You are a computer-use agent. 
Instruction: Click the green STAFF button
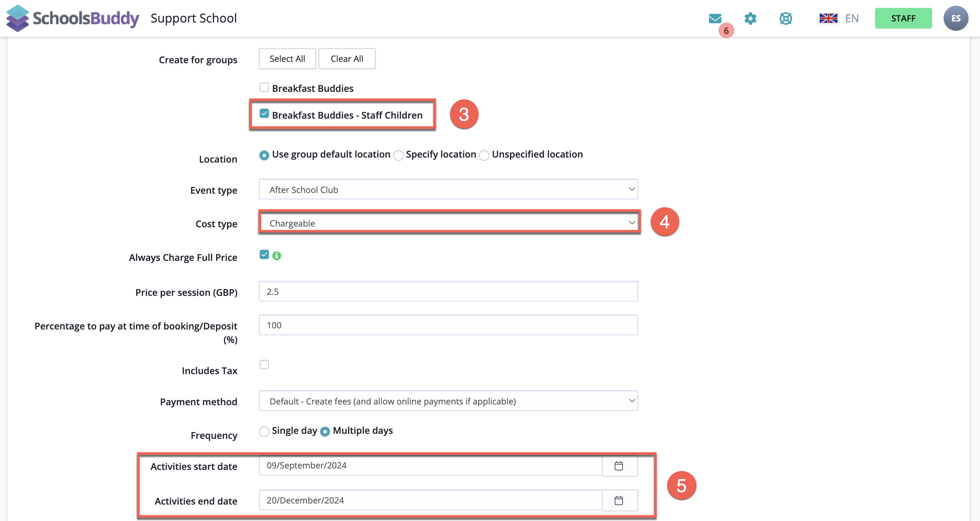[903, 18]
